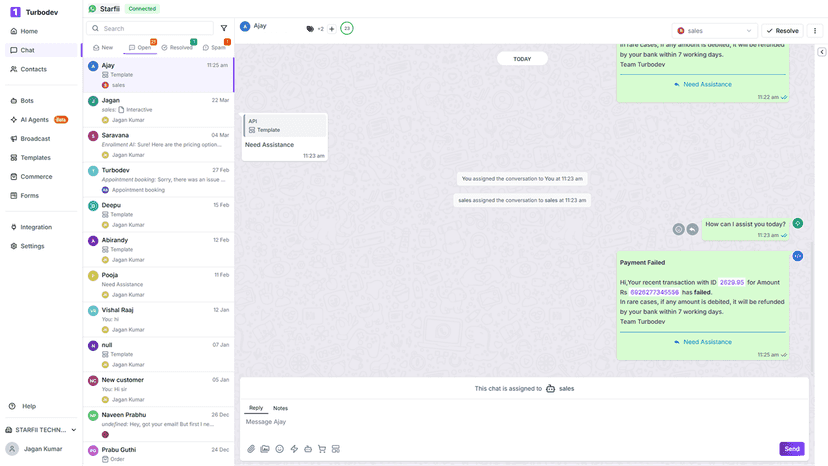Open Settings in the sidebar
This screenshot has height=466, width=828.
coord(27,246)
